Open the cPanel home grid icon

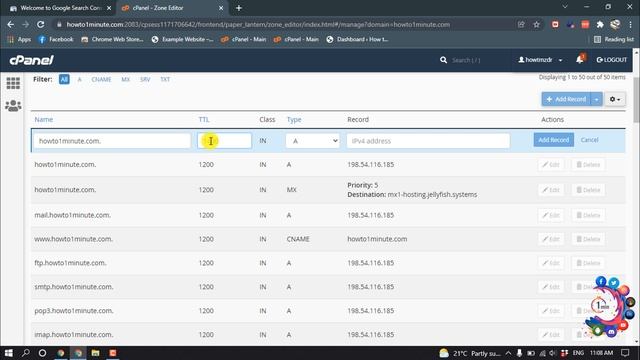pyautogui.click(x=13, y=83)
